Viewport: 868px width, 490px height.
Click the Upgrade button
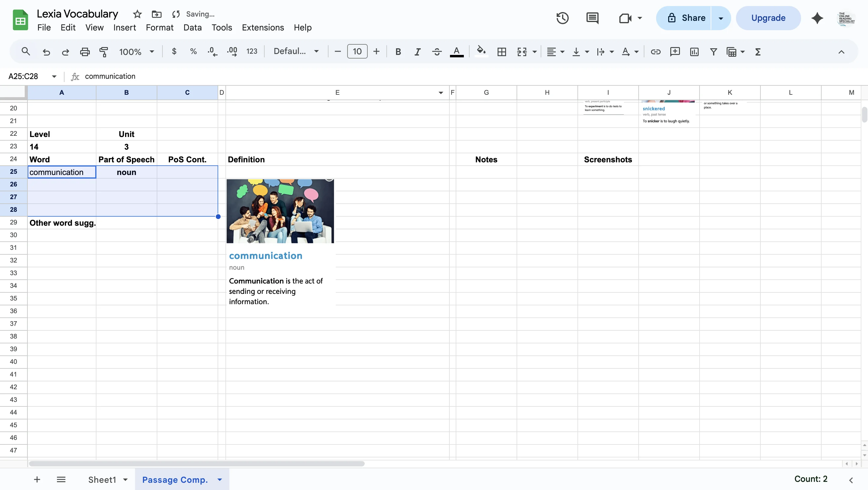coord(768,18)
